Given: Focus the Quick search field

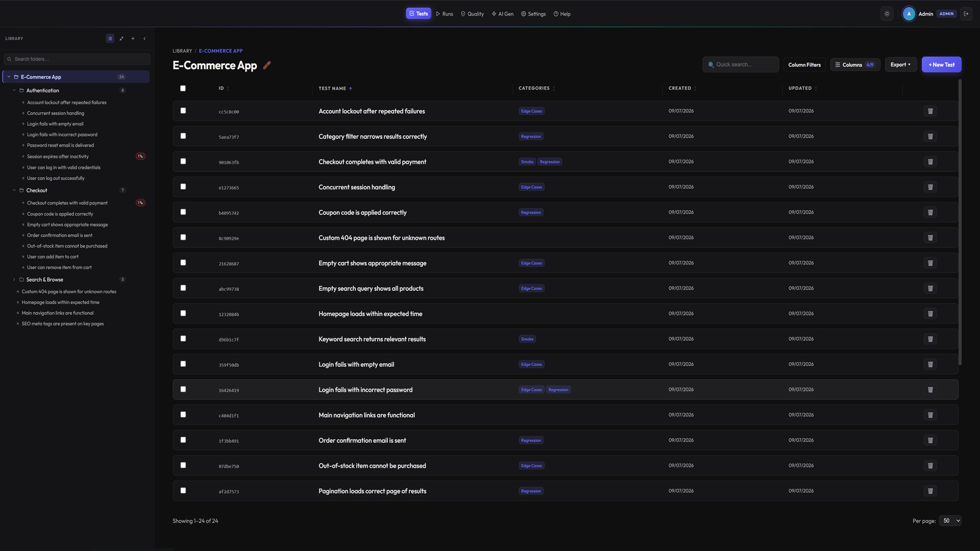Looking at the screenshot, I should click(741, 65).
